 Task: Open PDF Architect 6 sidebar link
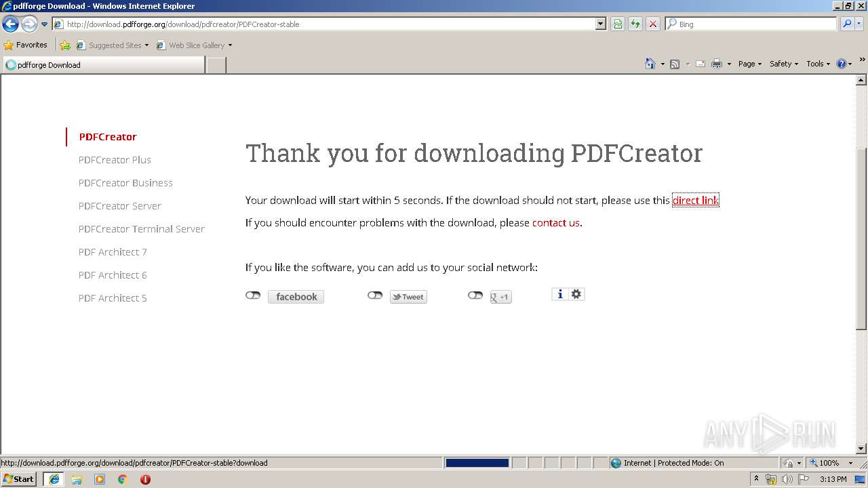(x=113, y=275)
